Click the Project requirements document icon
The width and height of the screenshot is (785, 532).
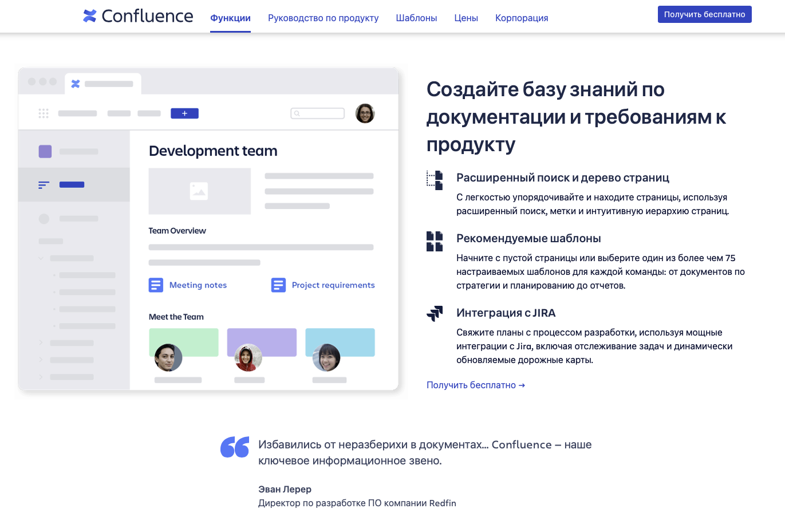[278, 285]
